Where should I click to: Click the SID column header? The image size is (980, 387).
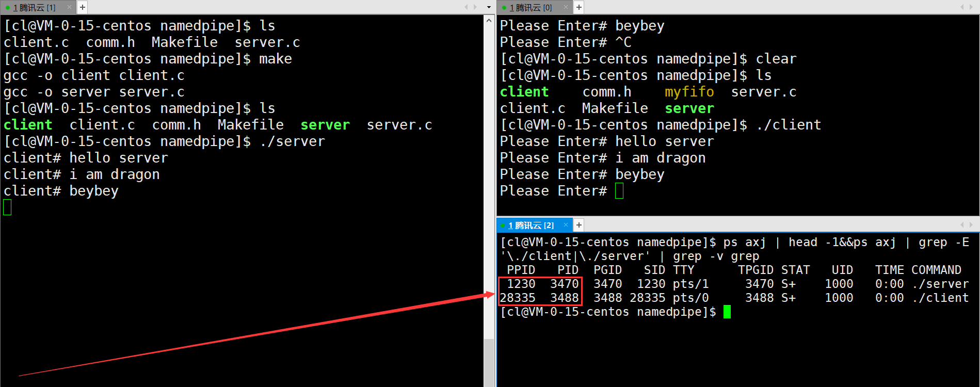coord(654,270)
